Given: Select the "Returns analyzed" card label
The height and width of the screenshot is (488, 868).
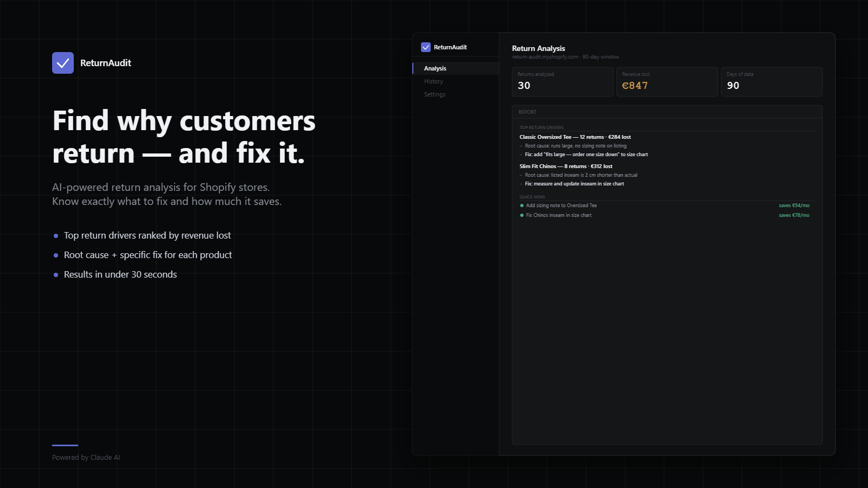Looking at the screenshot, I should (535, 74).
